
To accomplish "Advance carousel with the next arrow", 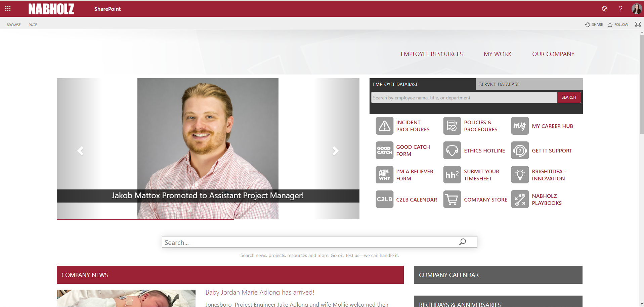I will point(335,151).
